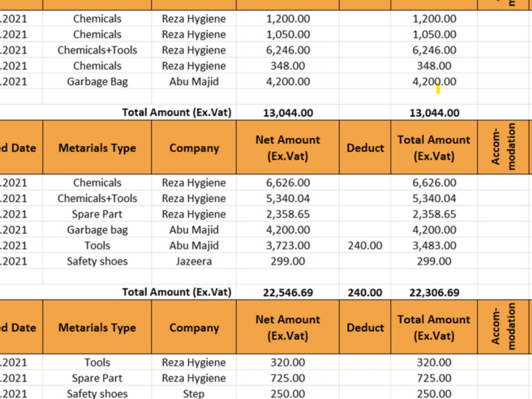Select Reza Hygiene in the 6,626.00 row
Viewport: 532px width, 399px height.
pyautogui.click(x=194, y=182)
